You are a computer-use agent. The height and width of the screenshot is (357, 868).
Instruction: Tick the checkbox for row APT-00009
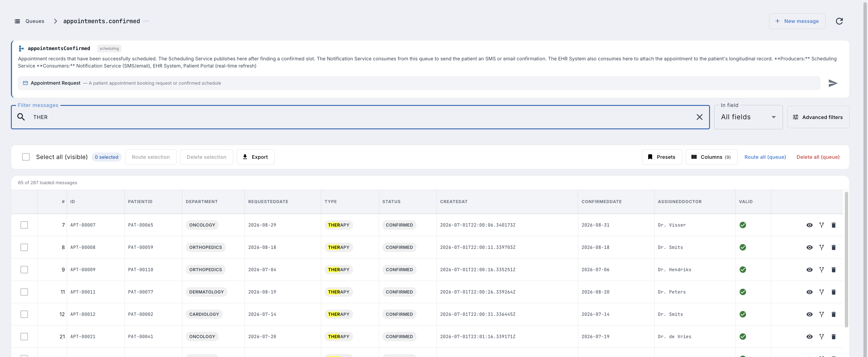24,269
